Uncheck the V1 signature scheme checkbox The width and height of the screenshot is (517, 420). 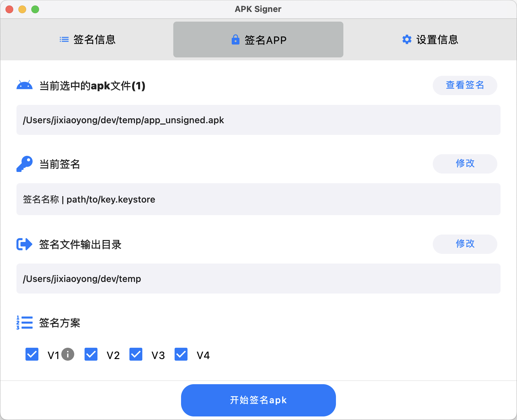(x=32, y=354)
